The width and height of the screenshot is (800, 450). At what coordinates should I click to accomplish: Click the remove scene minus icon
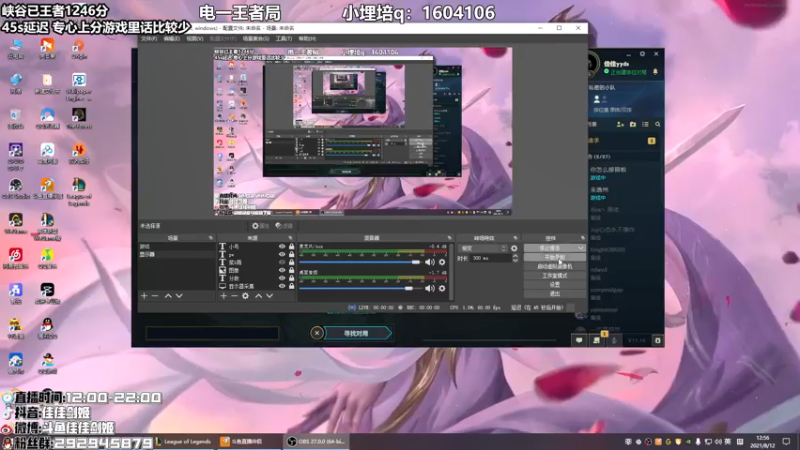click(x=155, y=296)
